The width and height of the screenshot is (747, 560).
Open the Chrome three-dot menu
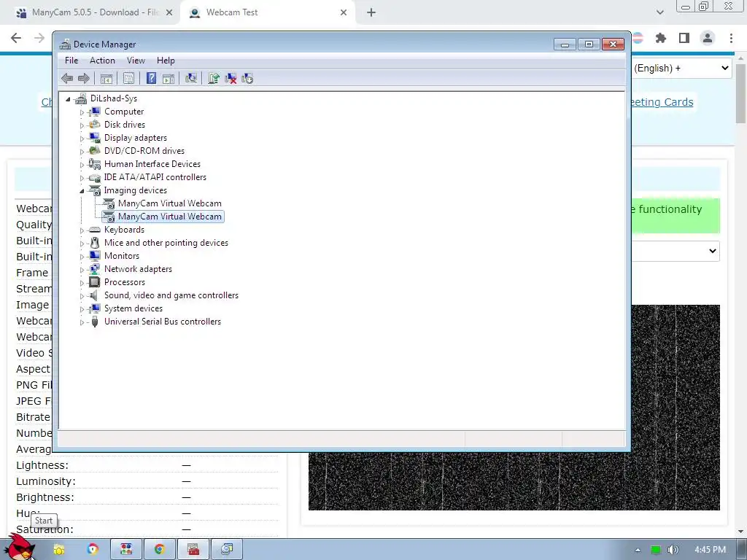[731, 38]
